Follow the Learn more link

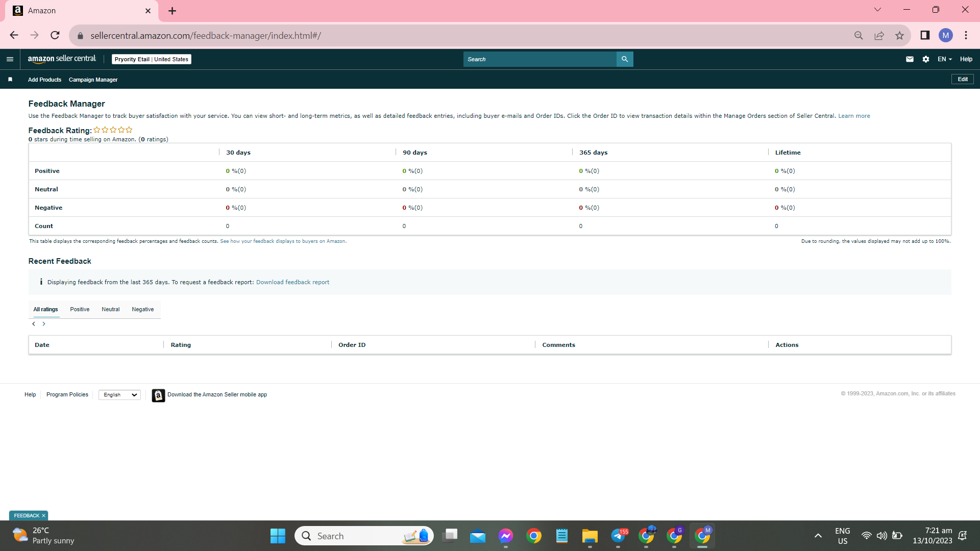(x=854, y=116)
